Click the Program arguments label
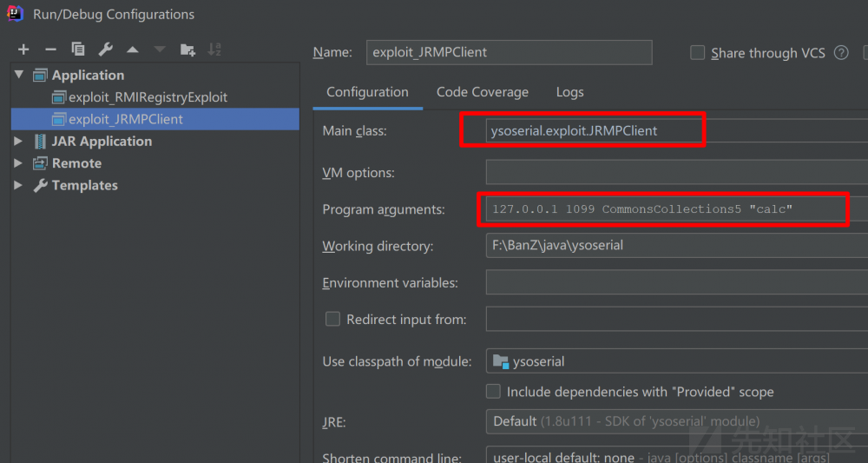 [x=384, y=209]
